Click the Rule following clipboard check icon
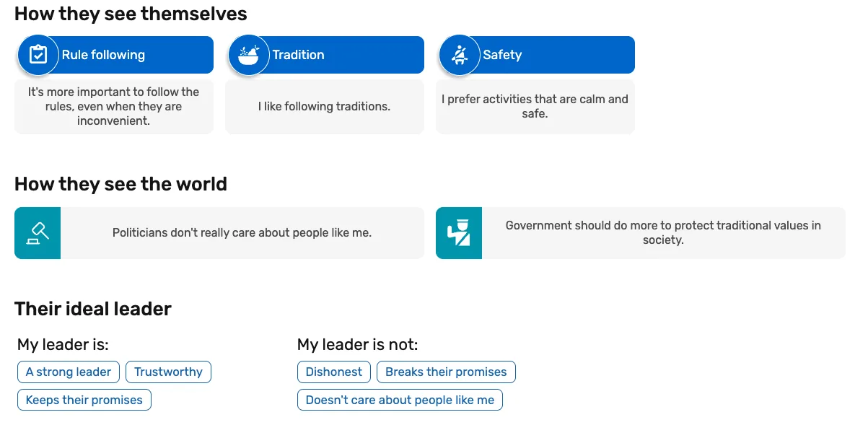 tap(38, 55)
